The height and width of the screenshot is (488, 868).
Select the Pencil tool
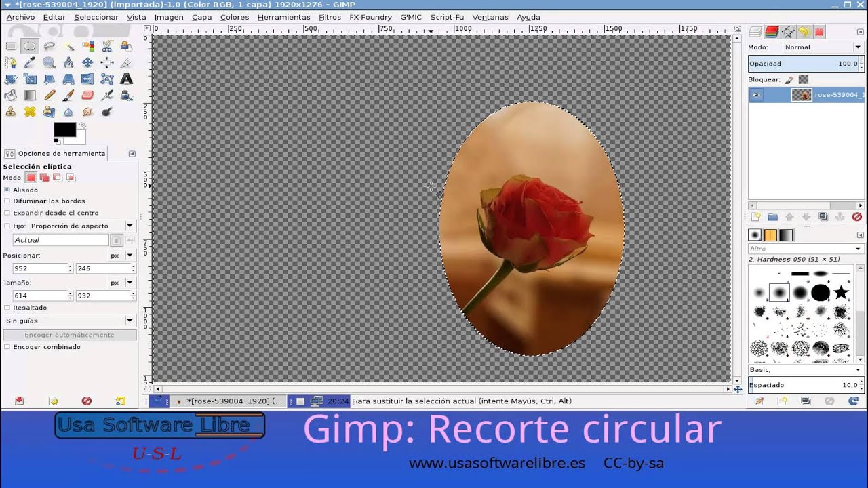click(49, 96)
